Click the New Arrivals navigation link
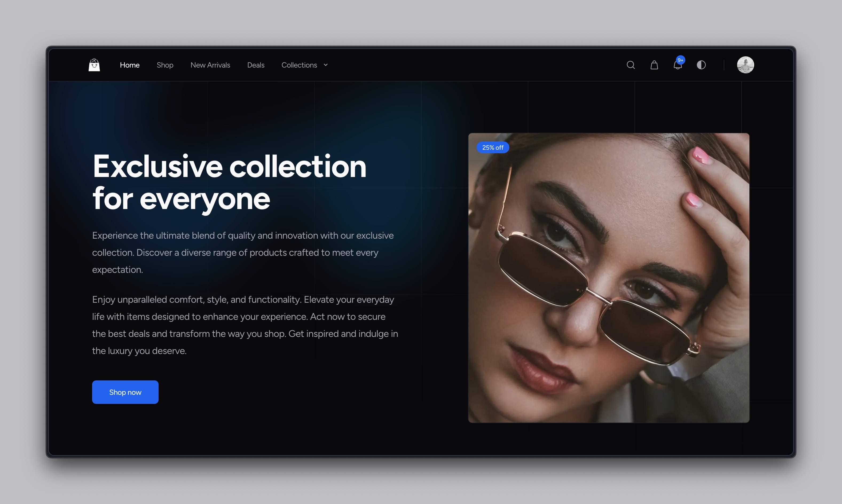This screenshot has height=504, width=842. point(210,65)
